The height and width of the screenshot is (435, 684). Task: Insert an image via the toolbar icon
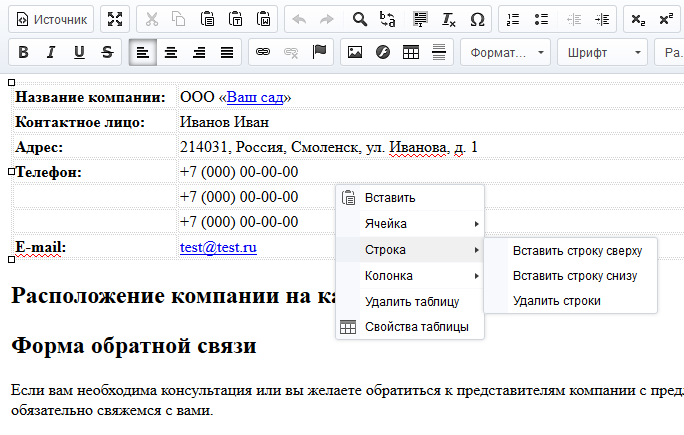[x=354, y=51]
